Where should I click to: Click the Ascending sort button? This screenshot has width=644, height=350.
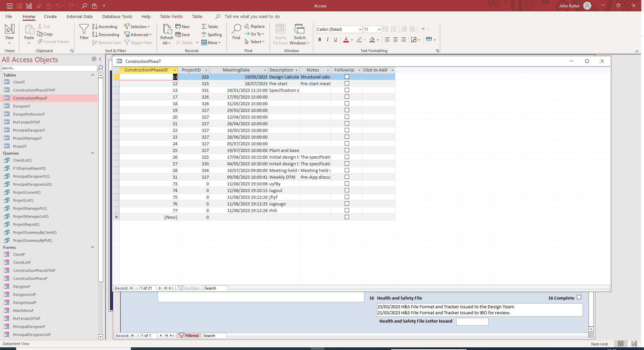[105, 26]
